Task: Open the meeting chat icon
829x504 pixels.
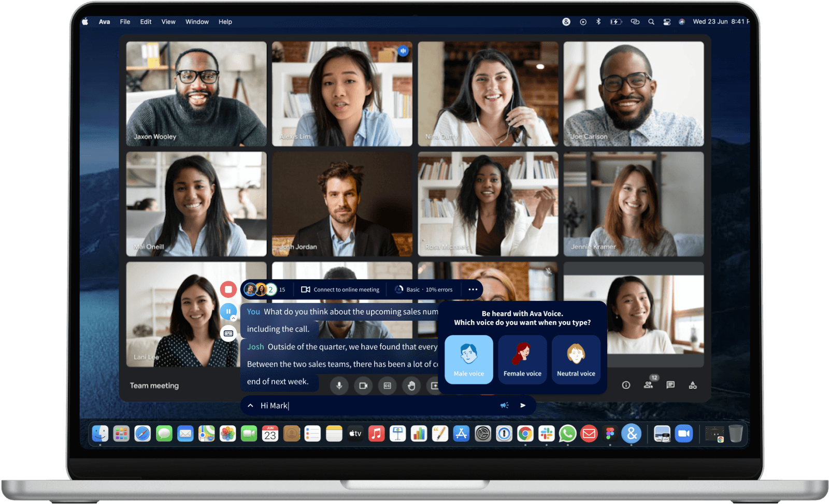Action: (670, 385)
